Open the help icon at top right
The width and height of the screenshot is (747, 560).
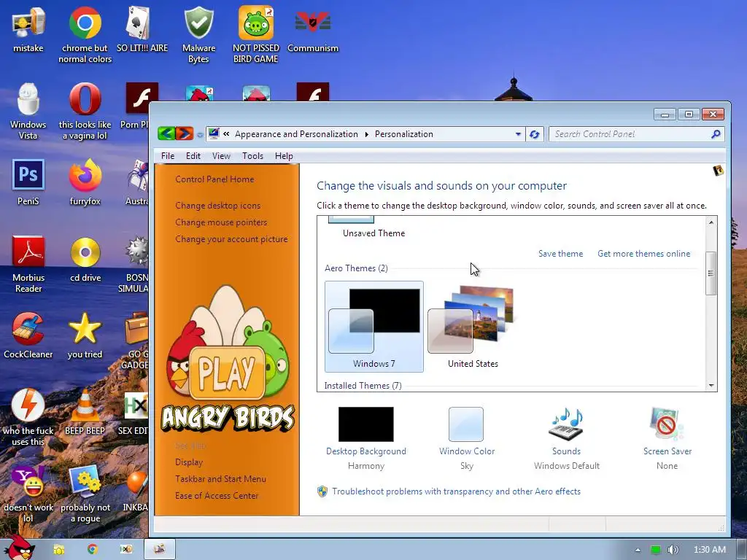tap(718, 171)
